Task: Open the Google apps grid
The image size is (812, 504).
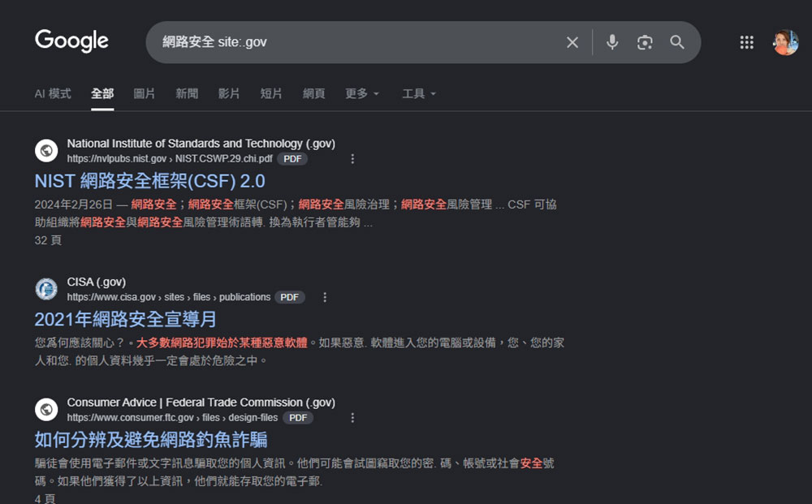Action: click(747, 42)
